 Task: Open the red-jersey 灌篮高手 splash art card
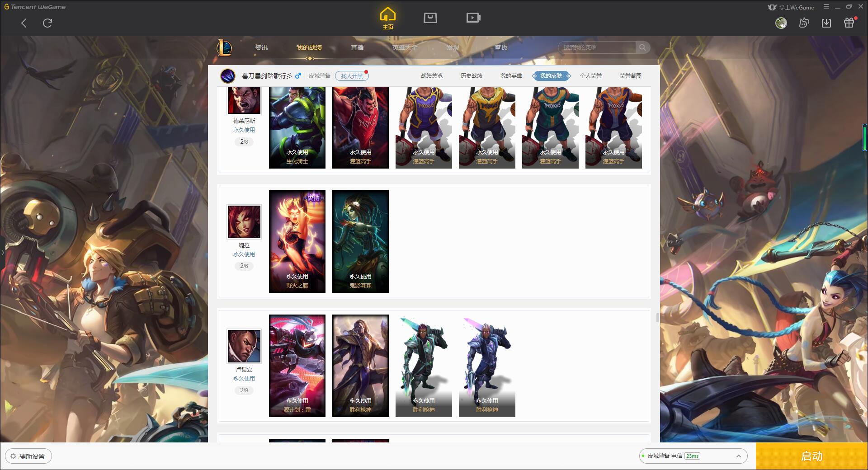(360, 128)
